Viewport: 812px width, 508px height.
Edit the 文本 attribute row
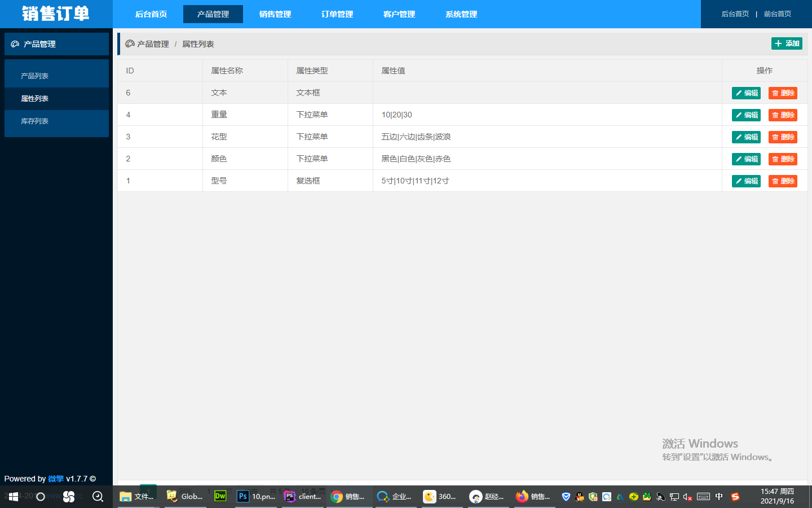(746, 93)
